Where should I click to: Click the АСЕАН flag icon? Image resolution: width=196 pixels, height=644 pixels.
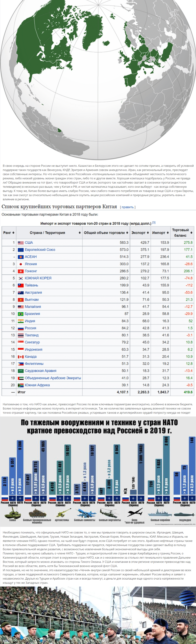click(x=20, y=257)
